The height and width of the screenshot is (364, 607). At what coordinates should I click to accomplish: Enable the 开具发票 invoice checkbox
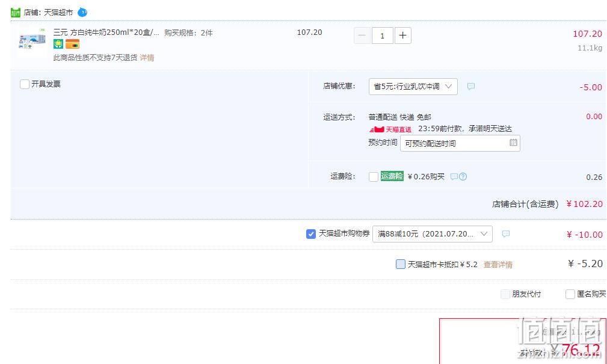click(25, 84)
